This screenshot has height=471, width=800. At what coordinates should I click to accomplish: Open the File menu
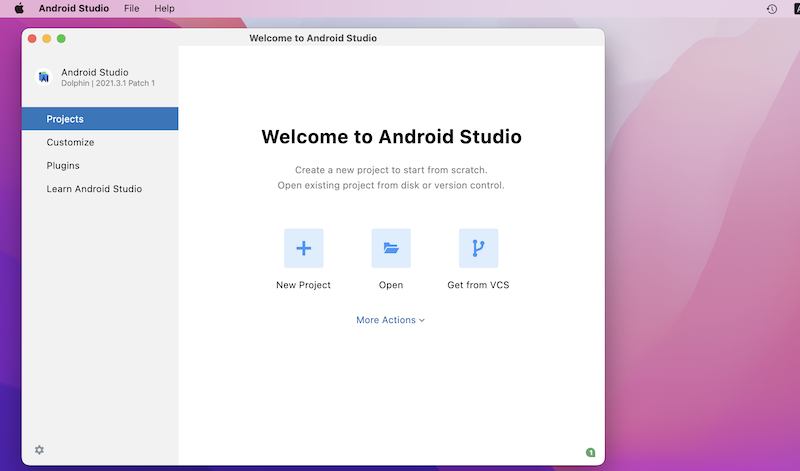(132, 8)
